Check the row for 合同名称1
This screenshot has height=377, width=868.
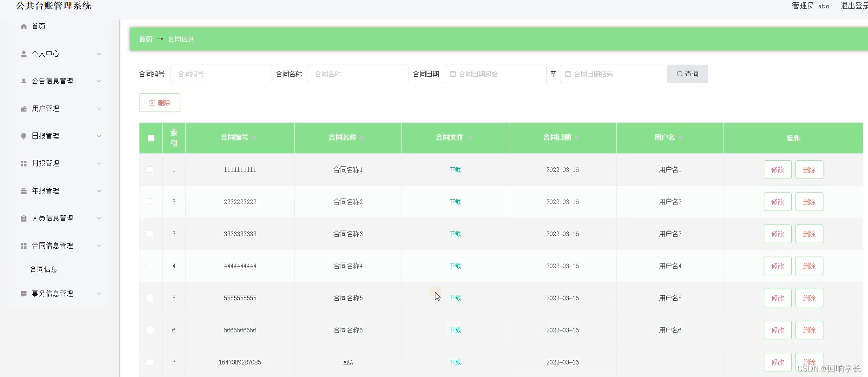pos(150,170)
